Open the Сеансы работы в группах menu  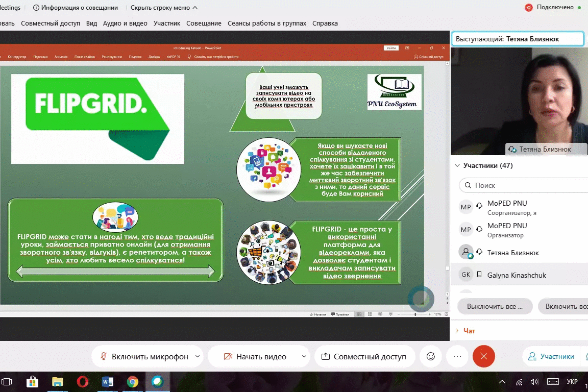pos(266,23)
